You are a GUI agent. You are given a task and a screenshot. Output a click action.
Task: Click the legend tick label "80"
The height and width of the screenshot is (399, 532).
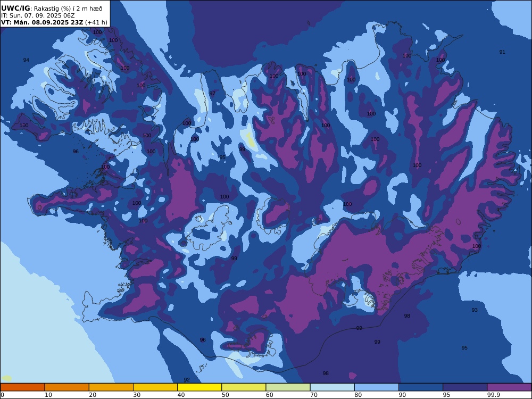tap(358, 395)
